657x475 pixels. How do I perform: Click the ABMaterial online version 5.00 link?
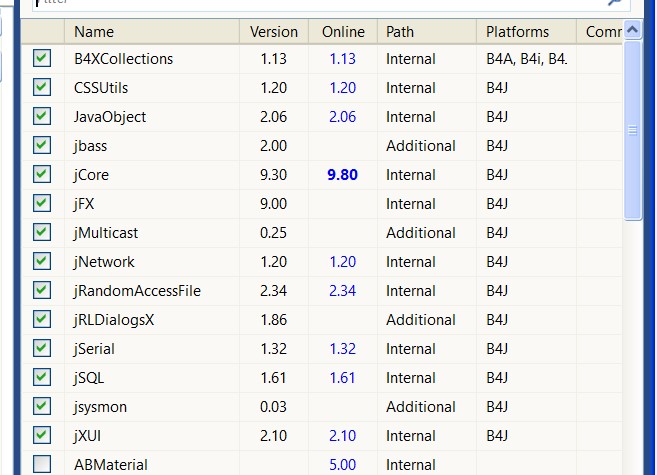pyautogui.click(x=342, y=465)
